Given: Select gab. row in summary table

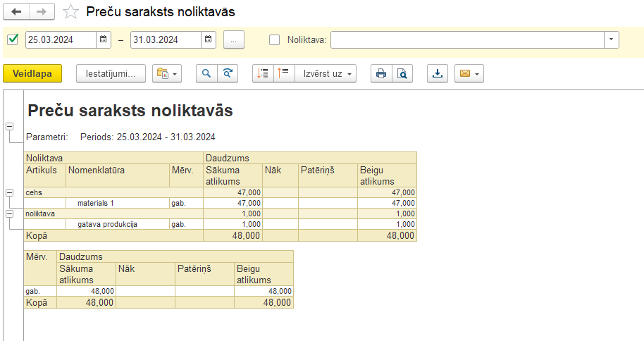Looking at the screenshot, I should click(159, 291).
